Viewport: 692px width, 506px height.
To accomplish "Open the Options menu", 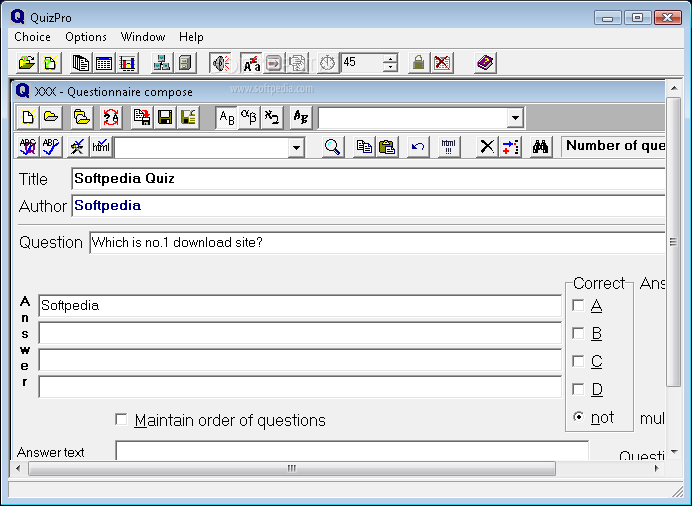I will (x=86, y=37).
